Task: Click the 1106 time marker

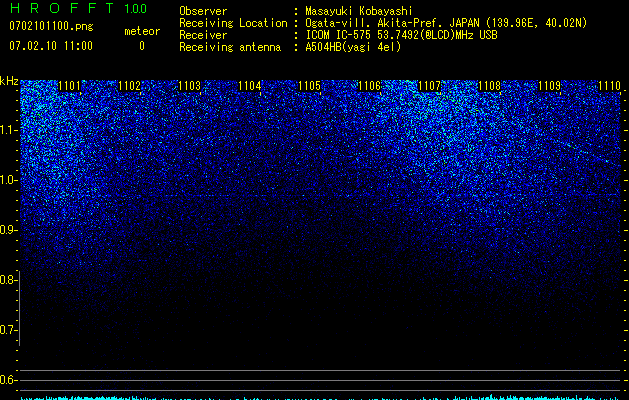Action: (369, 86)
